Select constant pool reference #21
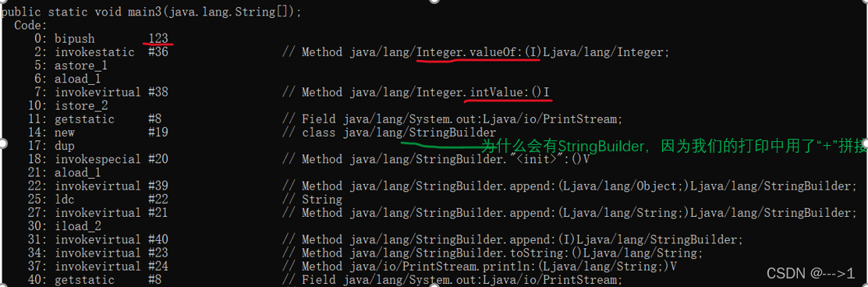 pos(158,213)
